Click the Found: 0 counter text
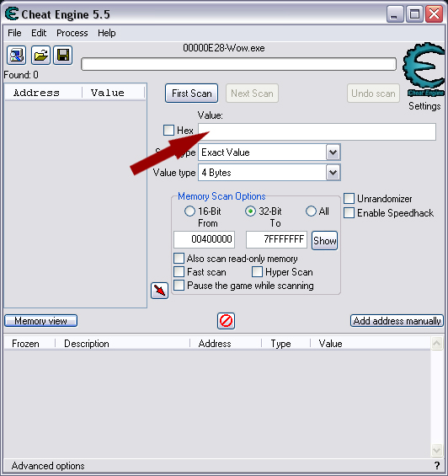Viewport: 448px width, 476px height. [21, 75]
